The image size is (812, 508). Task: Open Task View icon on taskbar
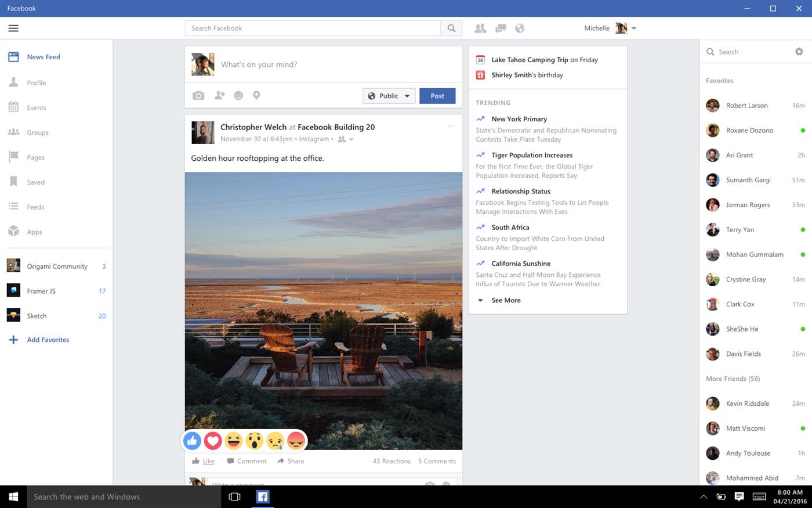pyautogui.click(x=234, y=497)
